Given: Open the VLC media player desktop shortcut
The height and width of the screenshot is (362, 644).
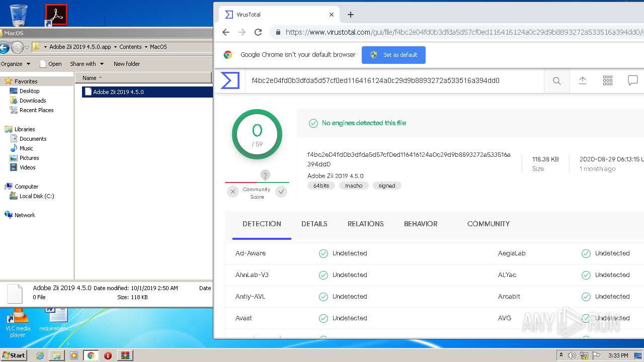Looking at the screenshot, I should click(x=18, y=323).
